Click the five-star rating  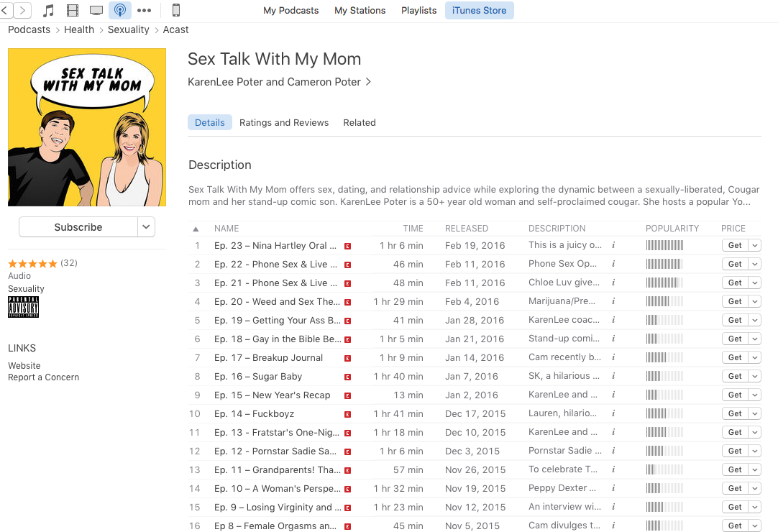click(33, 264)
